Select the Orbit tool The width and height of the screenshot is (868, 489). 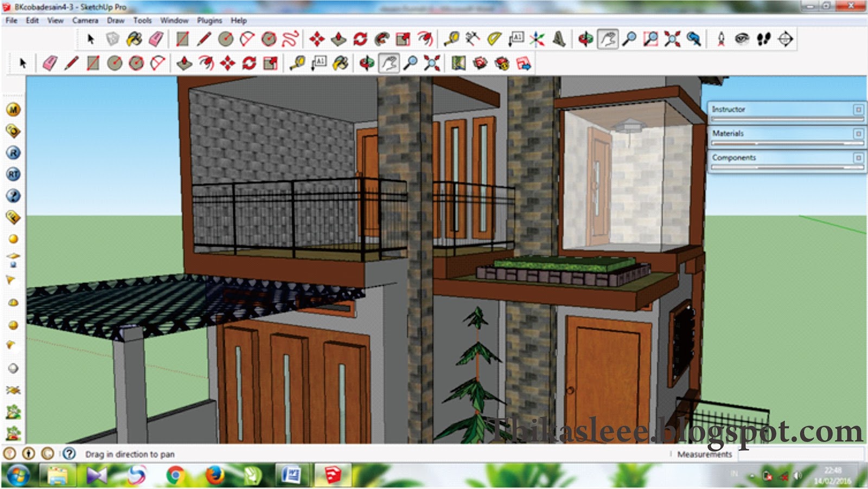coord(586,38)
